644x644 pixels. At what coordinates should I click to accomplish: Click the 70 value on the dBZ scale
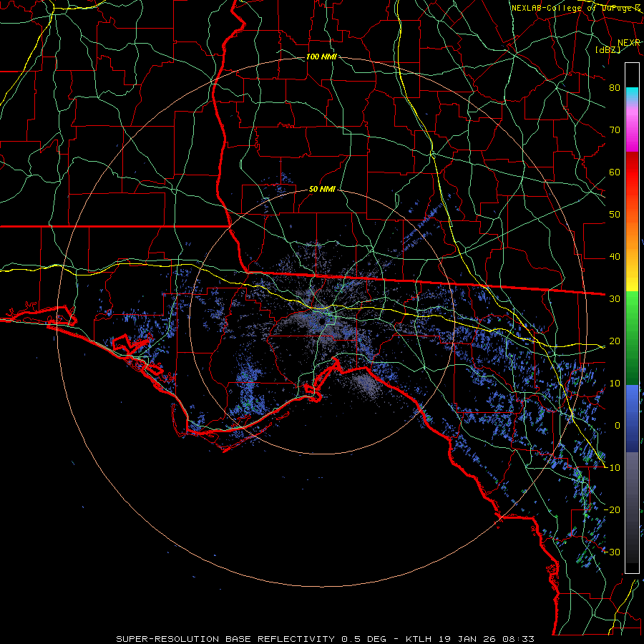pyautogui.click(x=615, y=130)
